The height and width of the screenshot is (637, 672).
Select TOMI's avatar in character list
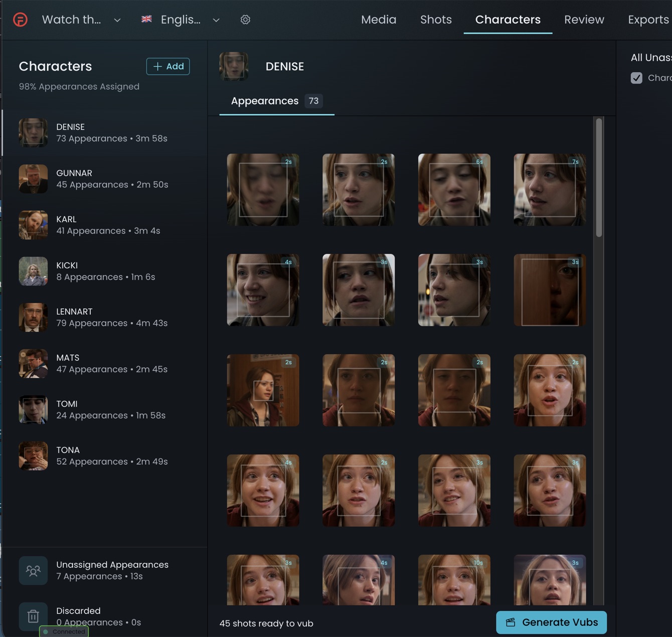33,409
